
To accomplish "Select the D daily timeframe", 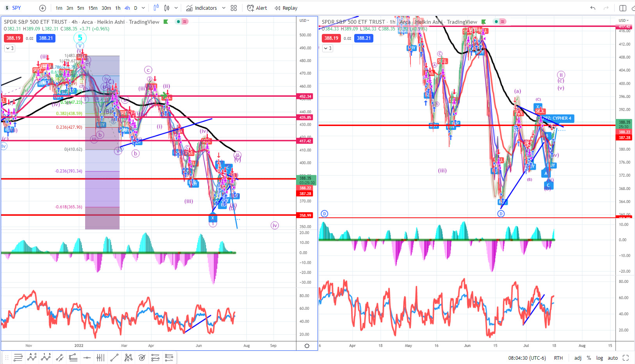I will (x=136, y=8).
